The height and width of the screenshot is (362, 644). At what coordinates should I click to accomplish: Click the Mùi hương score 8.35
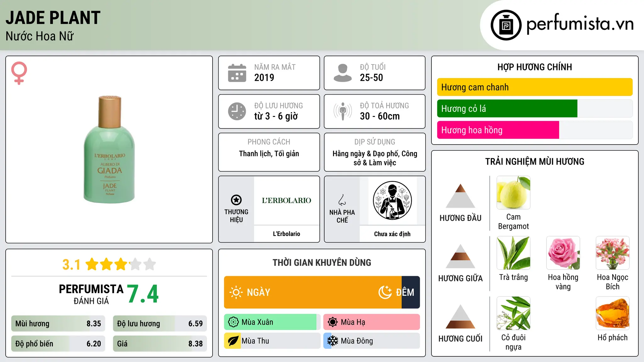pos(94,324)
